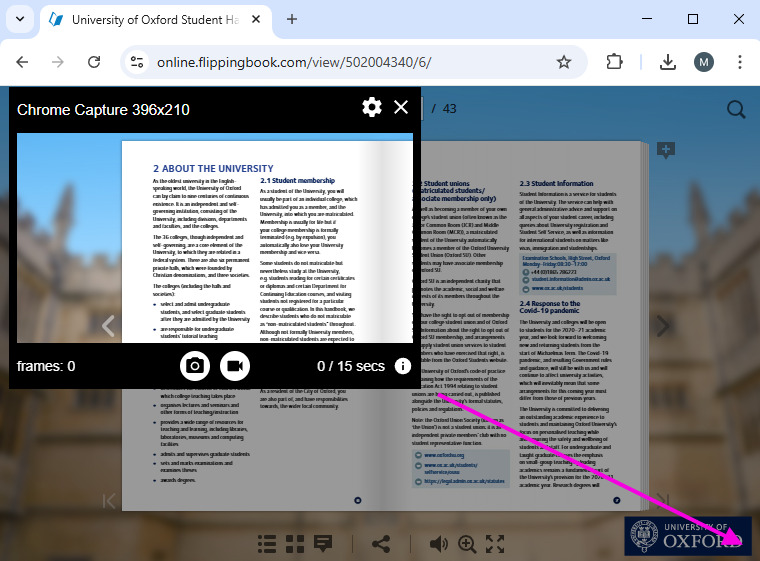Share the flipbook
The width and height of the screenshot is (760, 561).
(x=381, y=544)
